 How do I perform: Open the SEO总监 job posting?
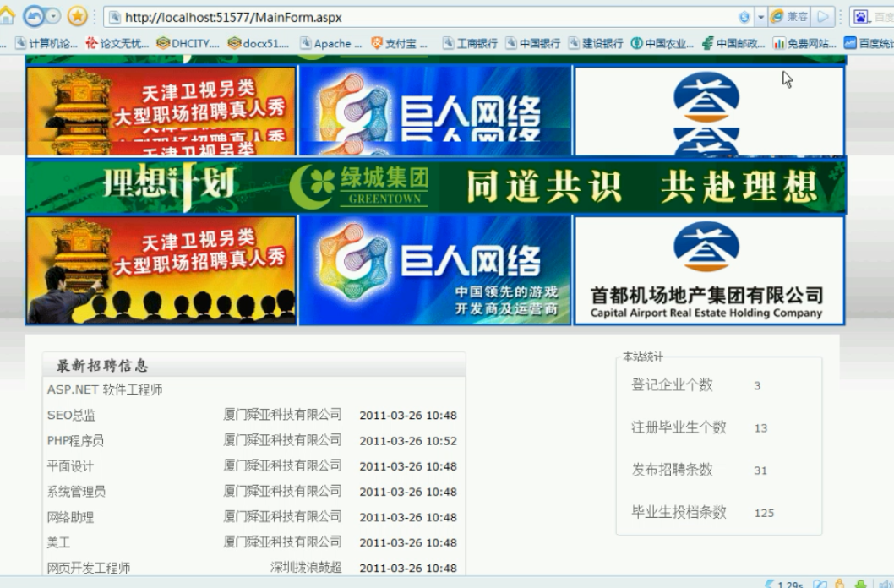[x=71, y=416]
